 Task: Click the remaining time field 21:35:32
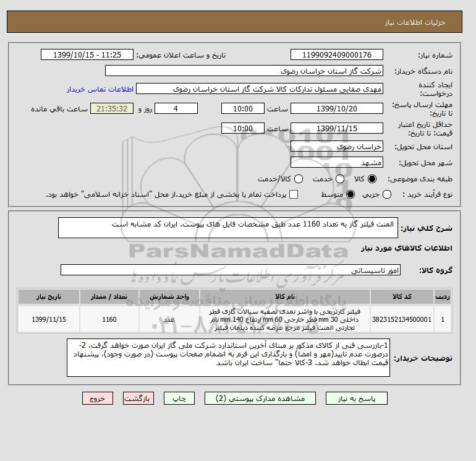[x=112, y=108]
